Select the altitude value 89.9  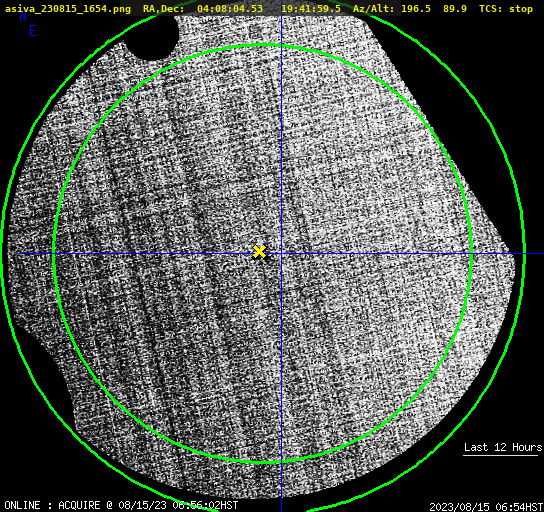[x=455, y=9]
